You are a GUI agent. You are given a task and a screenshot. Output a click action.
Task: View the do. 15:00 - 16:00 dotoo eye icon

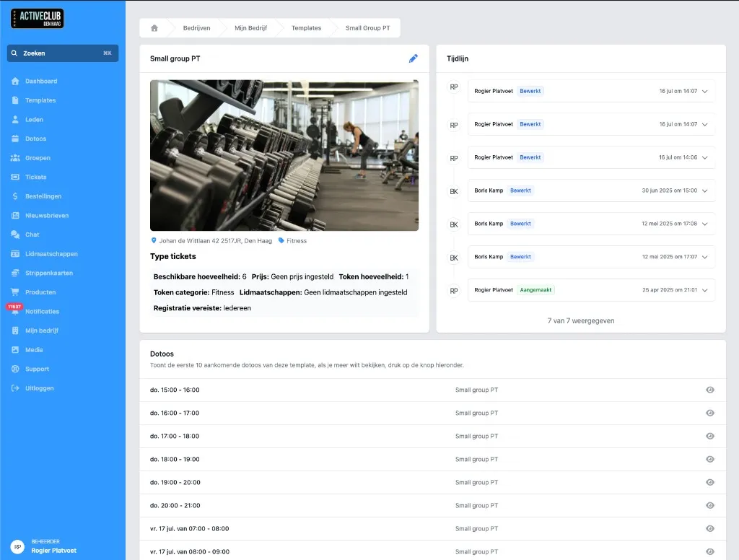coord(710,390)
